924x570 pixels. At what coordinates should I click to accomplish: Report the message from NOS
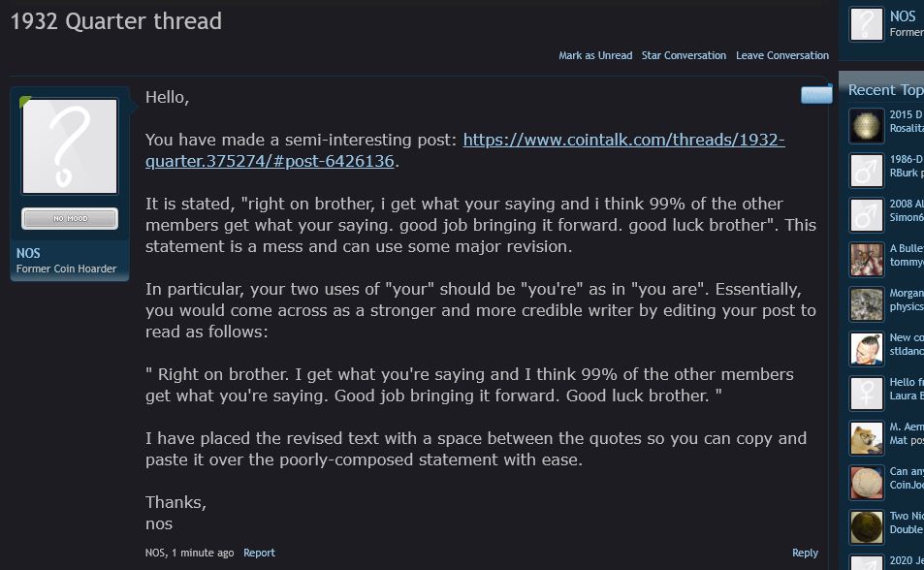point(259,553)
